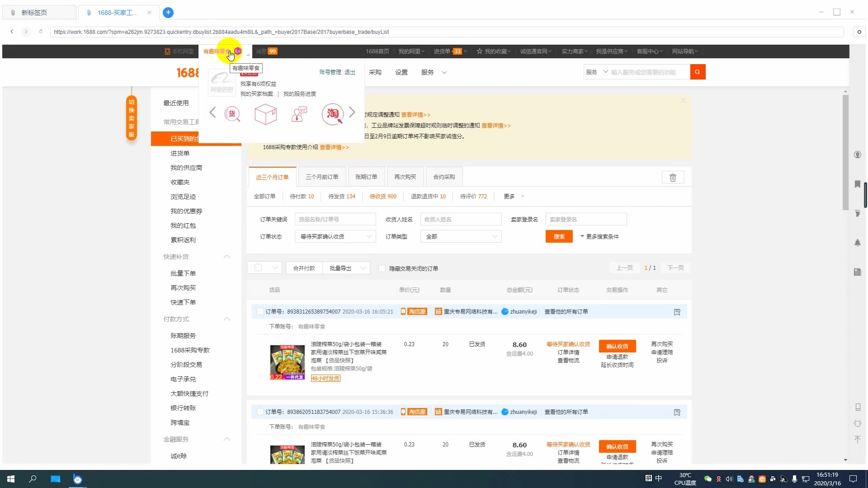This screenshot has height=488, width=868.
Task: Click the back-to-top arrow icon in right sidebar
Action: tap(858, 439)
